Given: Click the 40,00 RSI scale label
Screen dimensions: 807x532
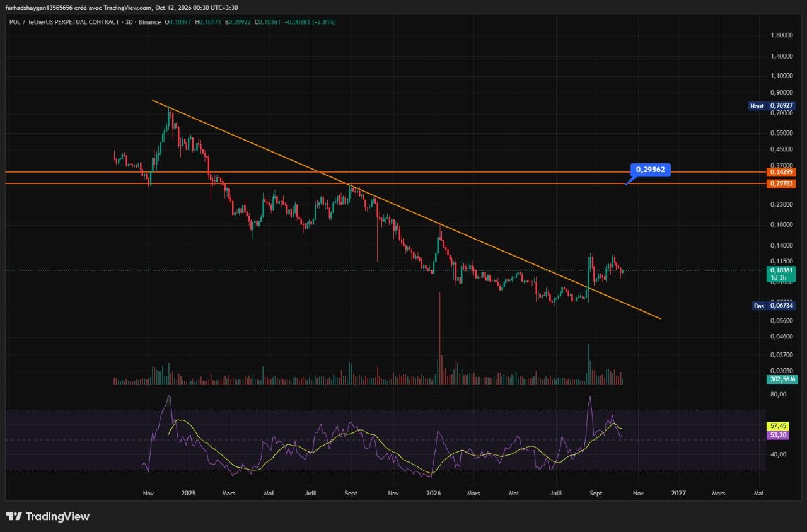Looking at the screenshot, I should click(x=778, y=454).
